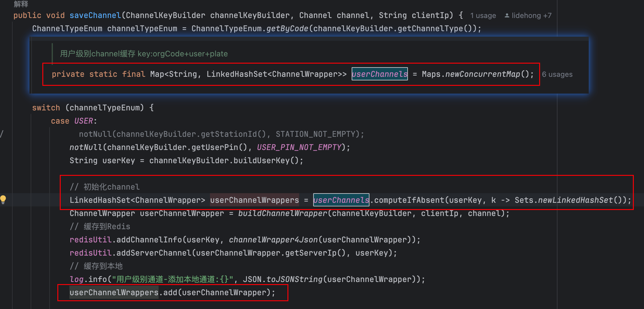Click the saveChannel method name
The height and width of the screenshot is (309, 644).
point(95,15)
